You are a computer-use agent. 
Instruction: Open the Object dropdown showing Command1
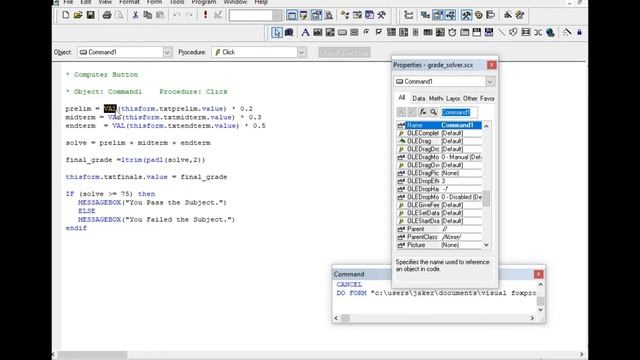pyautogui.click(x=167, y=52)
